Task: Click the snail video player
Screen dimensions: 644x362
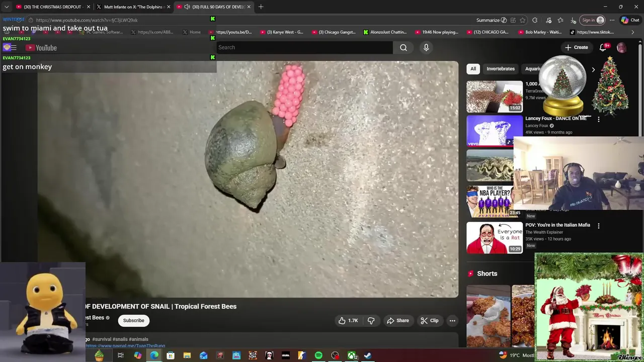Action: coord(248,179)
